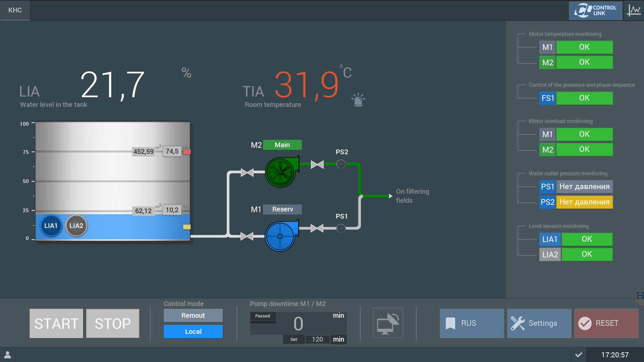The image size is (644, 362).
Task: Click the RESET checkmark icon
Action: coord(585,323)
